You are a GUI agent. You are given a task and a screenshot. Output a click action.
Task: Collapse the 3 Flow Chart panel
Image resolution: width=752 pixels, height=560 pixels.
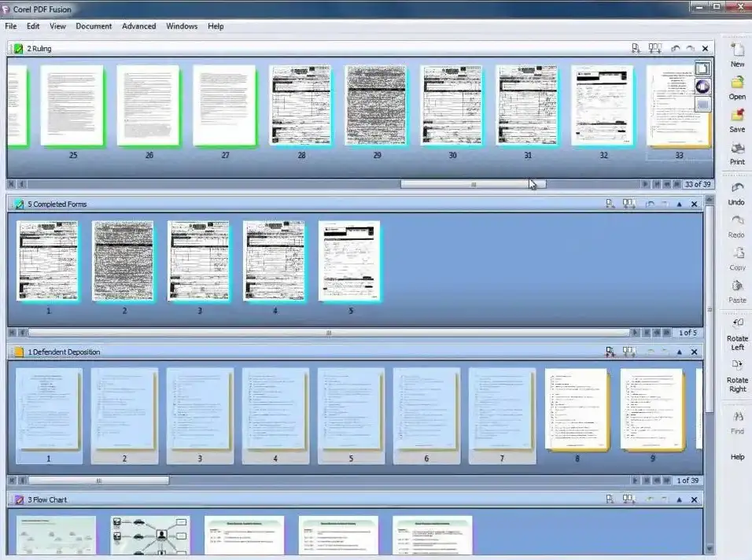679,499
